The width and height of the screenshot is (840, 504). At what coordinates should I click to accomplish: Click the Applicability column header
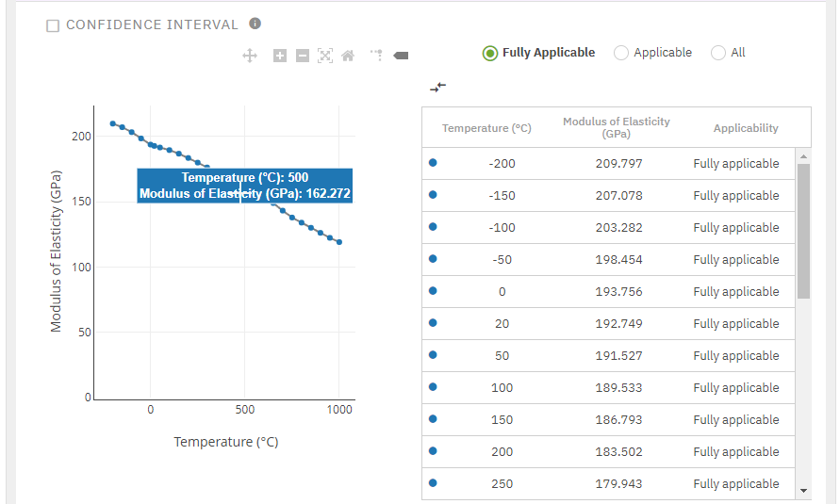746,128
